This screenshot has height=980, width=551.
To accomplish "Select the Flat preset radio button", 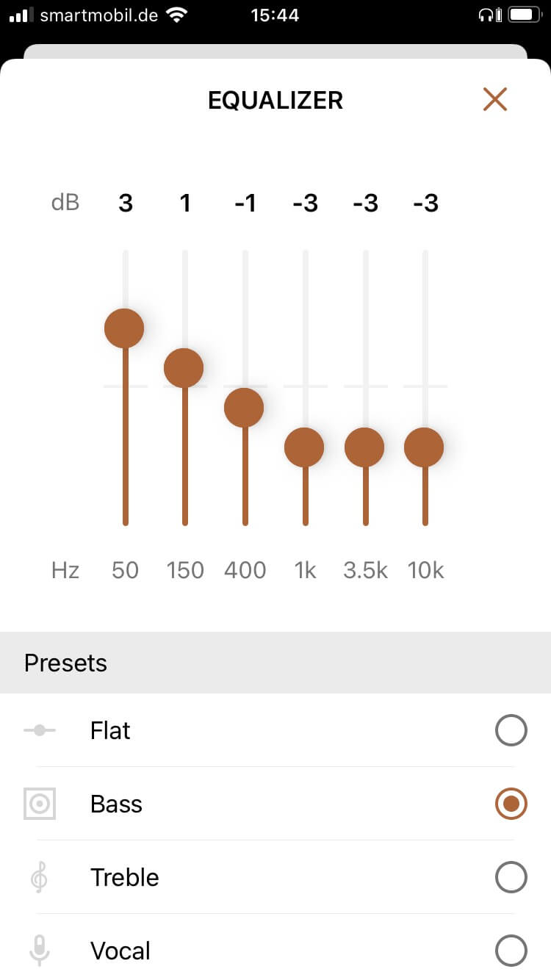I will click(x=511, y=730).
